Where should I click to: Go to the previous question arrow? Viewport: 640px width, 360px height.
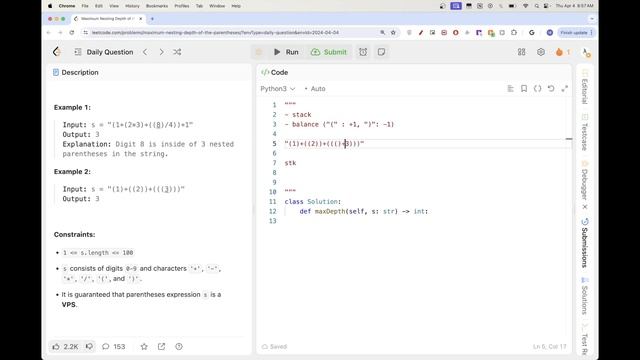145,52
